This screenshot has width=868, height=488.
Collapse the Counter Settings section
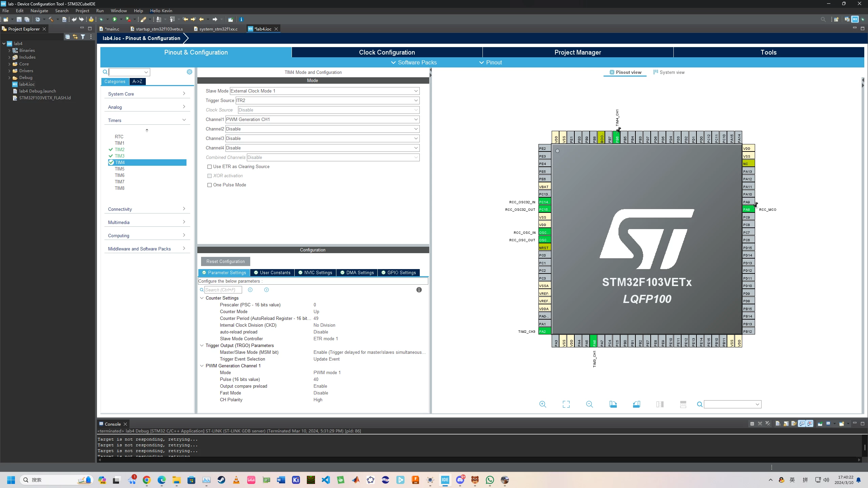click(x=202, y=298)
